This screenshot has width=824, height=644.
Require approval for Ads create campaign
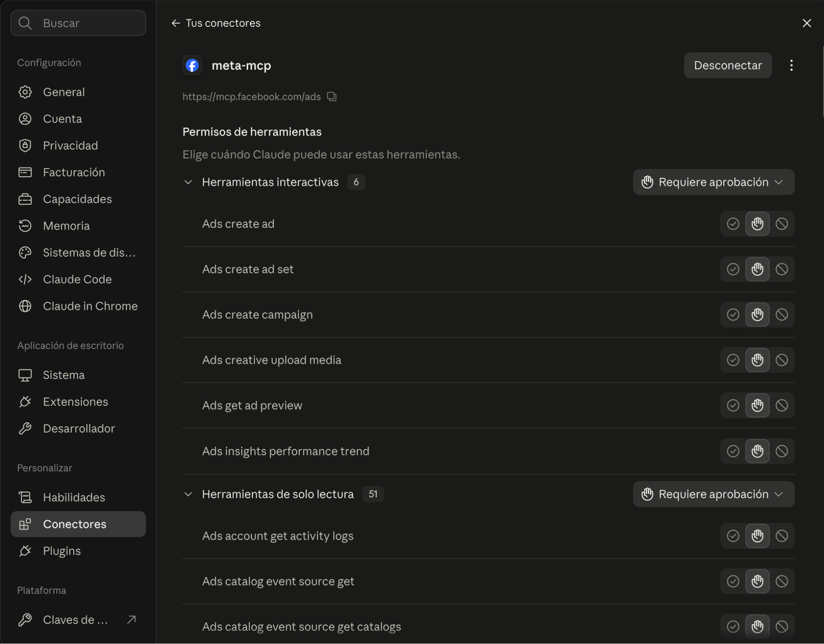click(x=757, y=314)
